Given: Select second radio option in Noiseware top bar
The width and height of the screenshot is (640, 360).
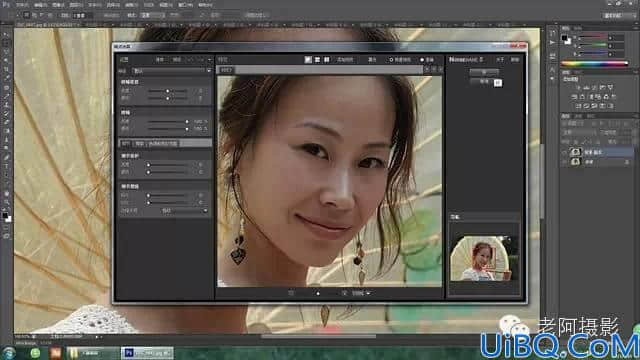Looking at the screenshot, I should [422, 60].
